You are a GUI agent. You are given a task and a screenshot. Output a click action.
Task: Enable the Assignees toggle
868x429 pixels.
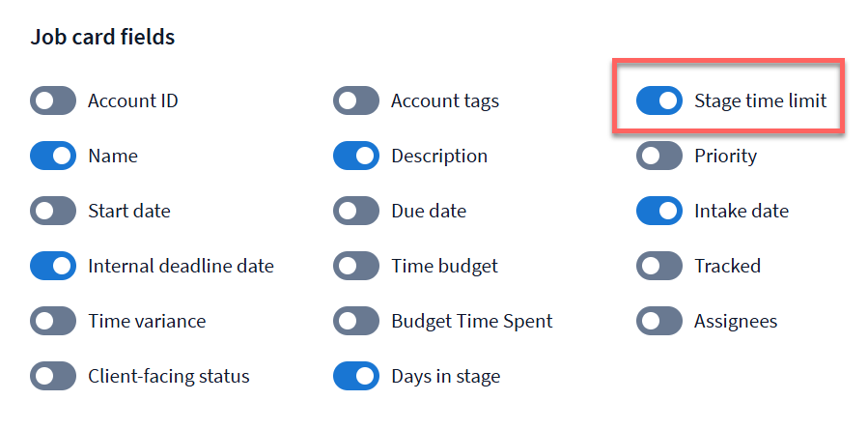tap(659, 321)
